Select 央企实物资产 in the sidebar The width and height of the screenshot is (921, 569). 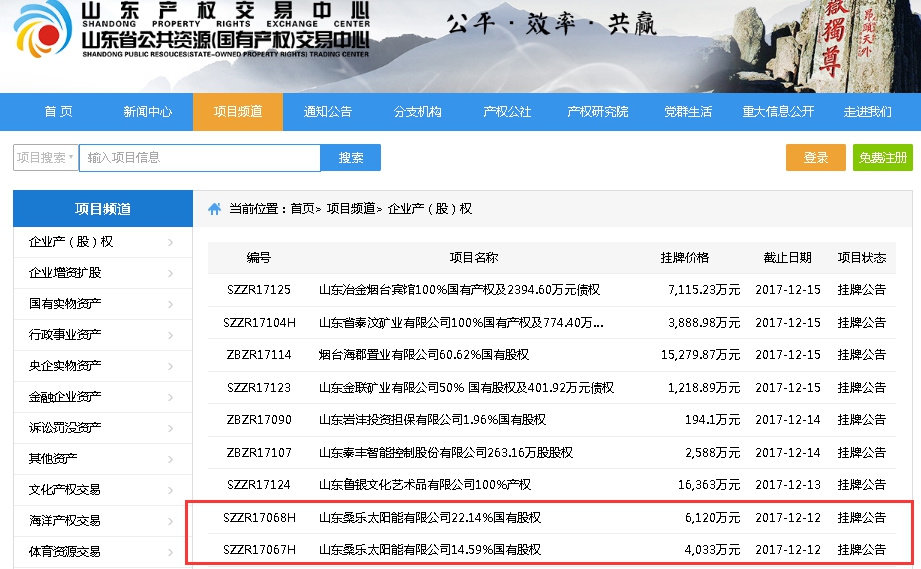coord(65,366)
